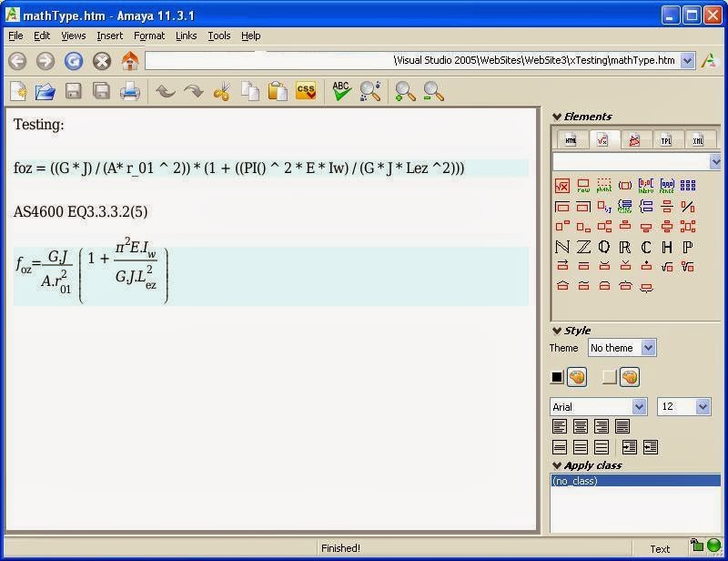The image size is (728, 561).
Task: Pick foreground color with first palette button
Action: [577, 377]
